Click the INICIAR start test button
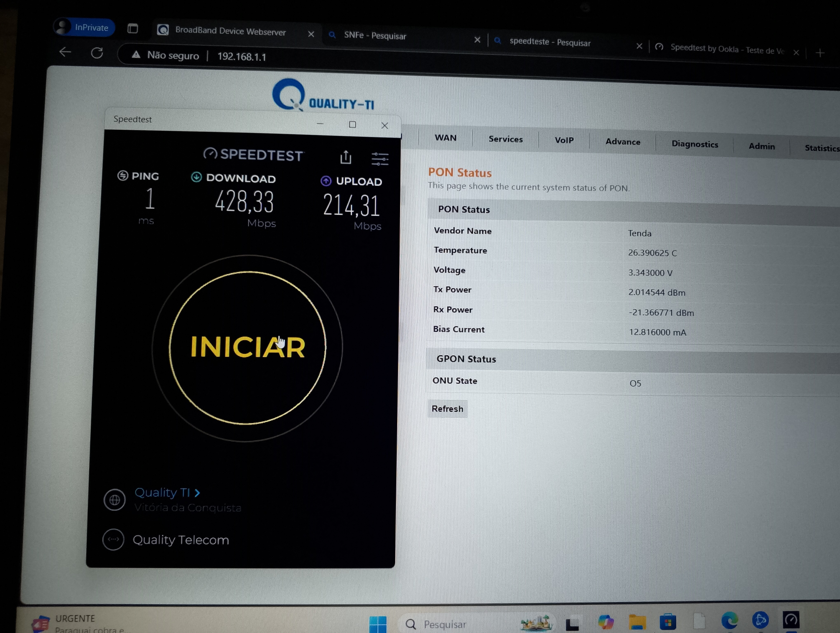This screenshot has height=633, width=840. (247, 347)
